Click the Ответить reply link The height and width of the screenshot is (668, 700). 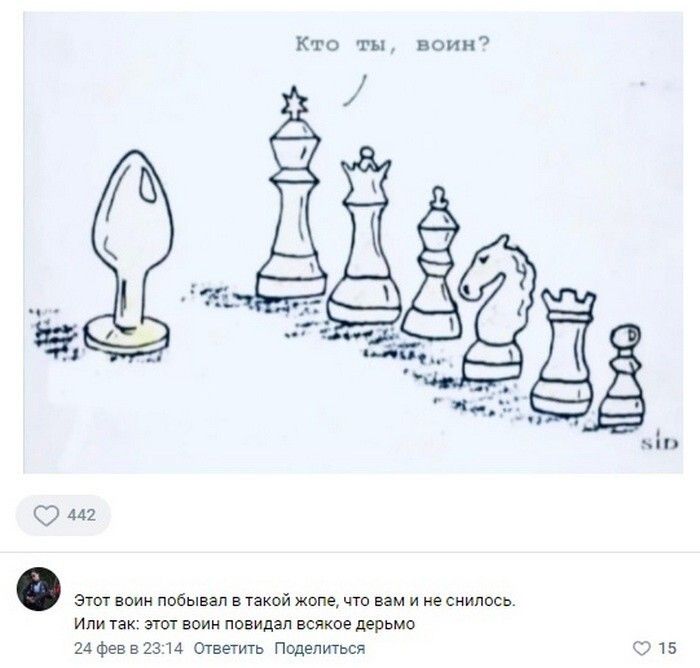229,648
